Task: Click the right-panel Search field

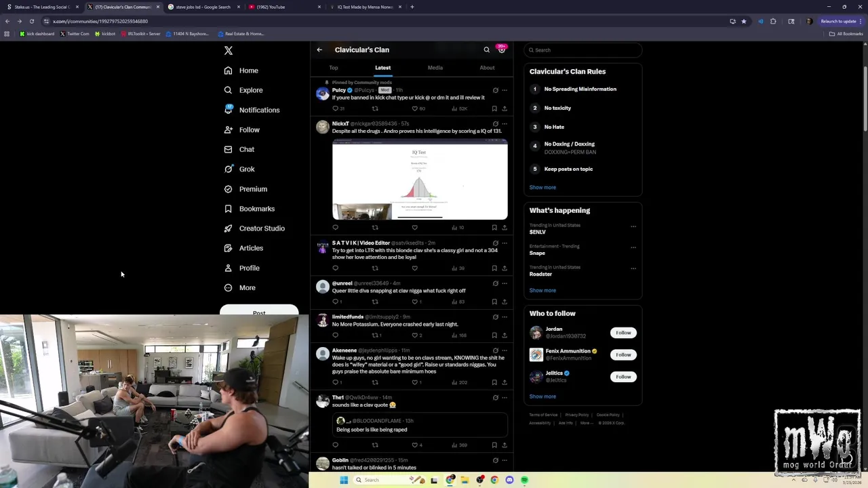Action: pos(583,50)
